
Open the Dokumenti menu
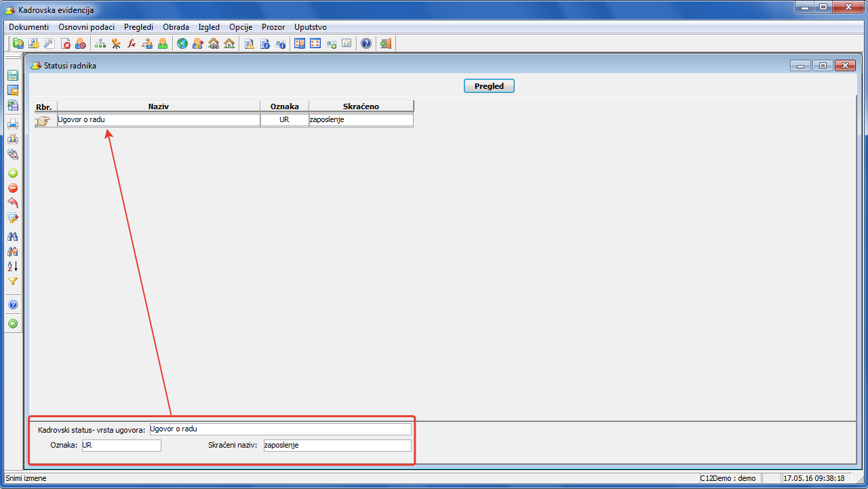tap(29, 27)
